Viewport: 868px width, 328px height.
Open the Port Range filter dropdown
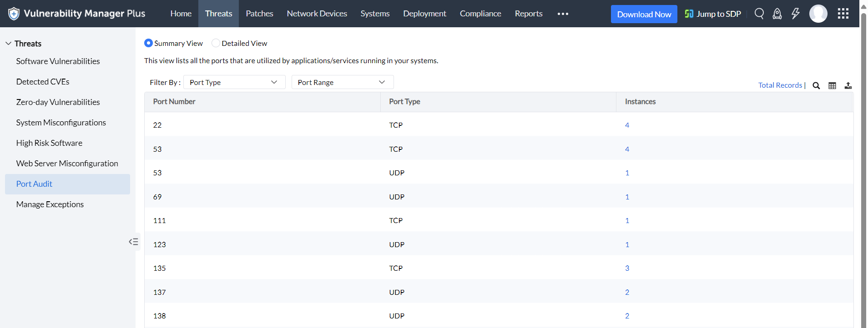coord(342,82)
